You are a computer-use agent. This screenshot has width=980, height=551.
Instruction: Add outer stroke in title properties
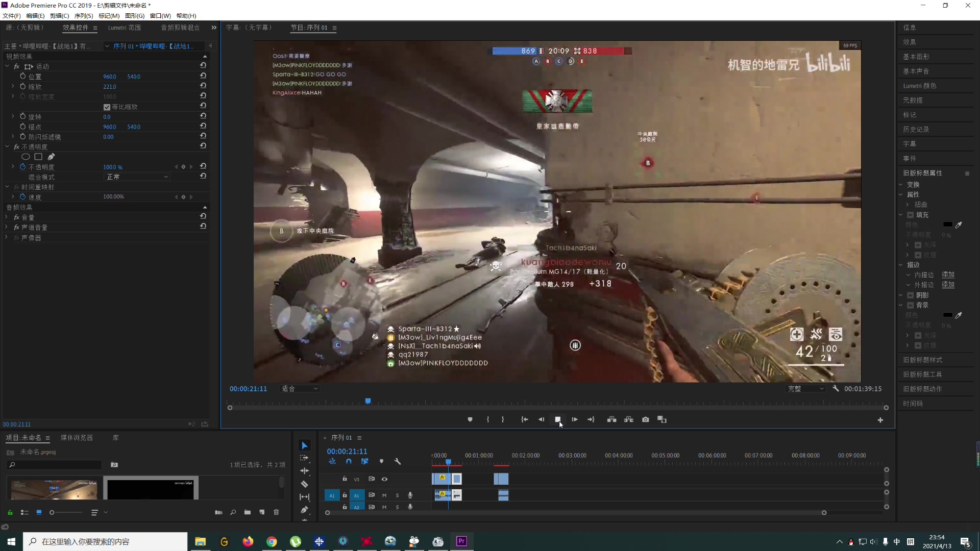pos(948,285)
